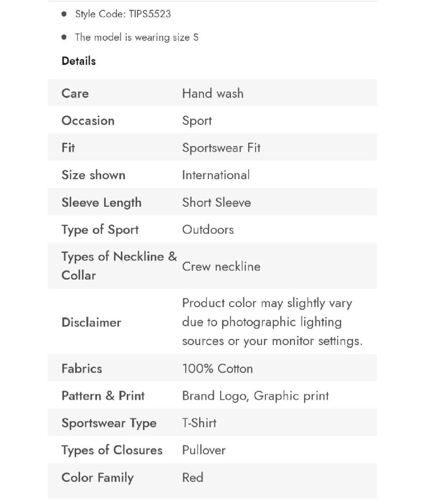Click the 100% Cotton fabric value
Viewport: 425px width, 504px height.
[x=217, y=369]
